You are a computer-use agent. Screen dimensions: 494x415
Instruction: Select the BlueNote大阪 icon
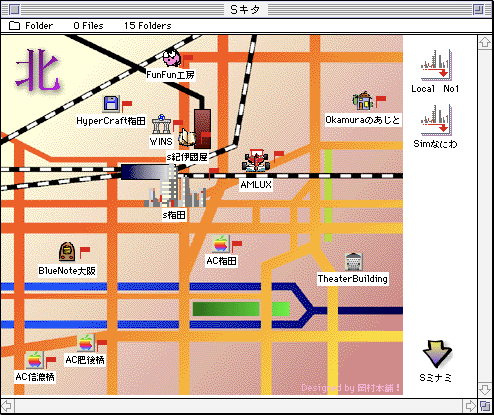coord(67,252)
